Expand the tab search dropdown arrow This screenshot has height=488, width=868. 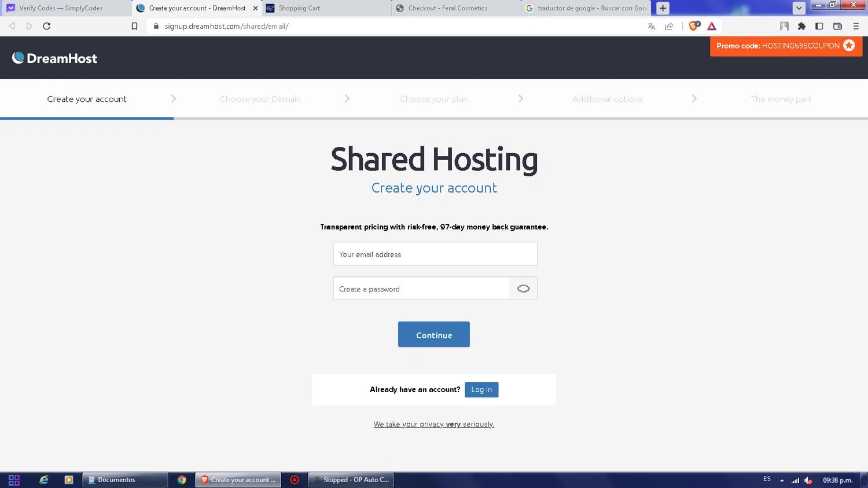pos(799,8)
